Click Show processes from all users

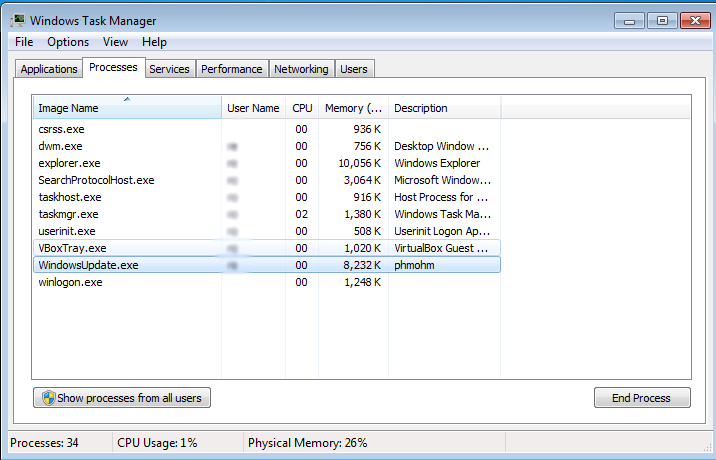pos(122,397)
